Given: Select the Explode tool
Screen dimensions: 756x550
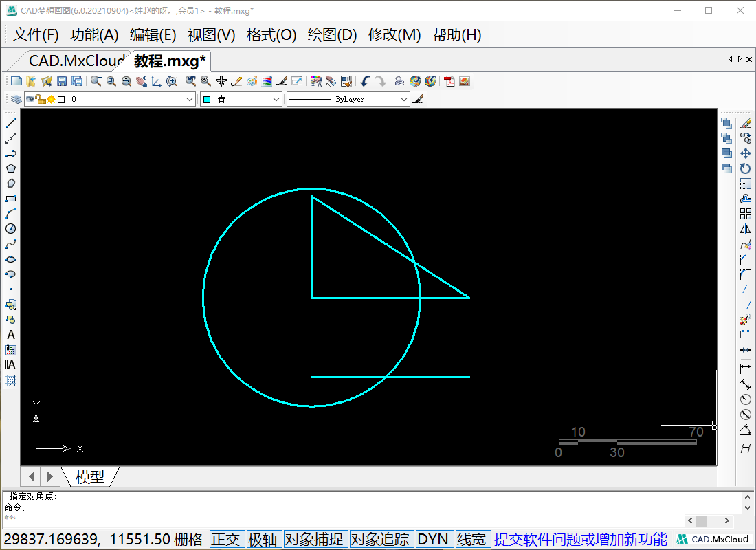Looking at the screenshot, I should coord(746,320).
